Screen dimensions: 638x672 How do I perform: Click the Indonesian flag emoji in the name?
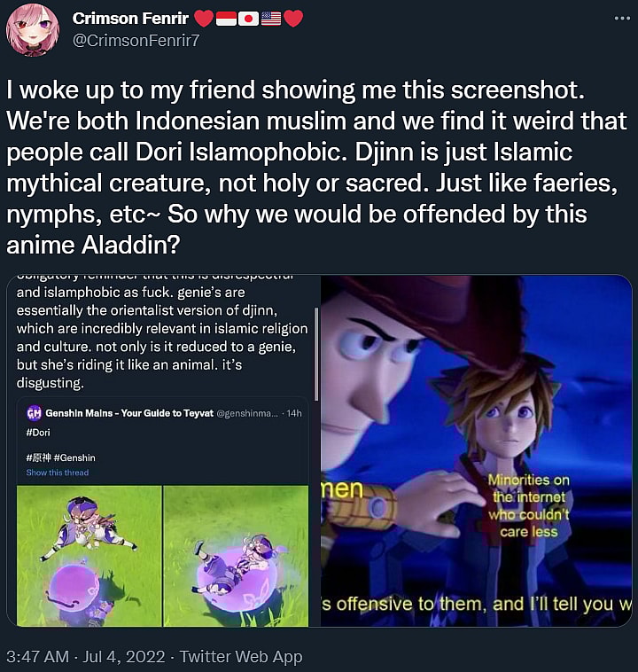tap(226, 19)
